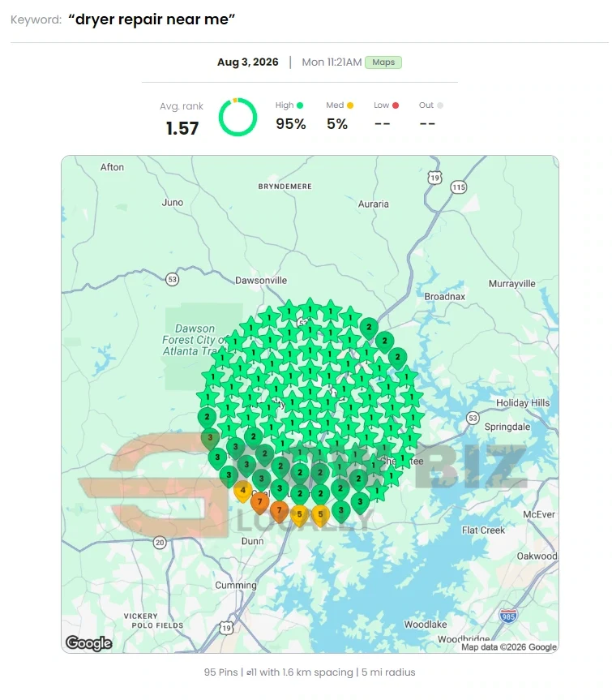Viewport: 612px width, 700px height.
Task: Click the "Dunn" map label
Action: click(x=252, y=541)
